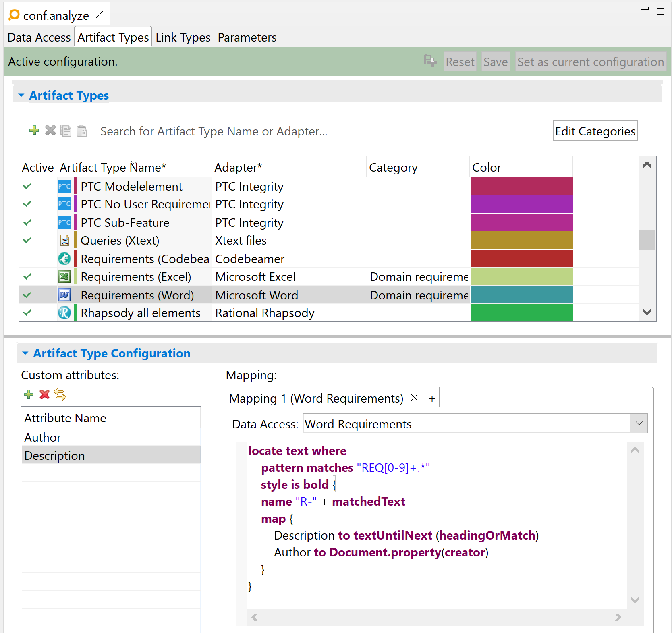Image resolution: width=672 pixels, height=633 pixels.
Task: Switch to Link Types tab
Action: (x=183, y=37)
